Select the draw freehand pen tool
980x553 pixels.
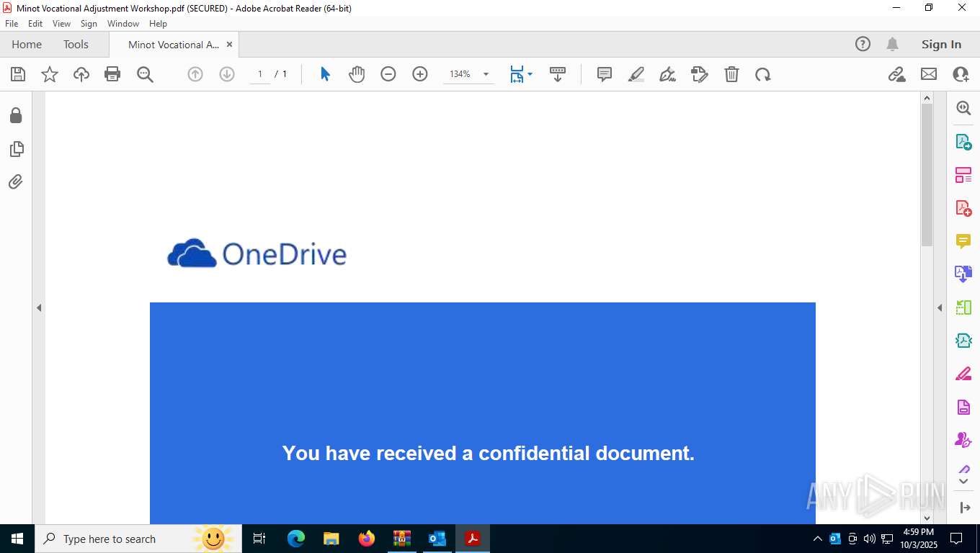click(668, 74)
